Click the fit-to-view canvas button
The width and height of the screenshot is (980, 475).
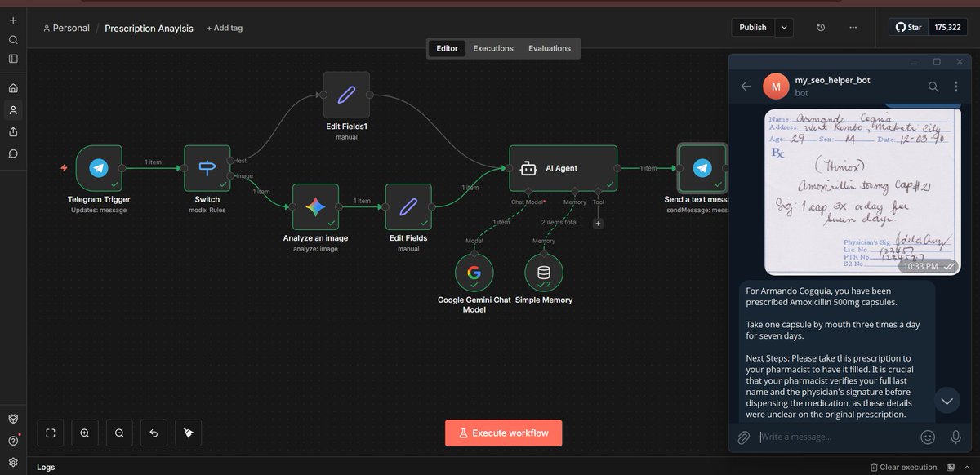coord(51,433)
